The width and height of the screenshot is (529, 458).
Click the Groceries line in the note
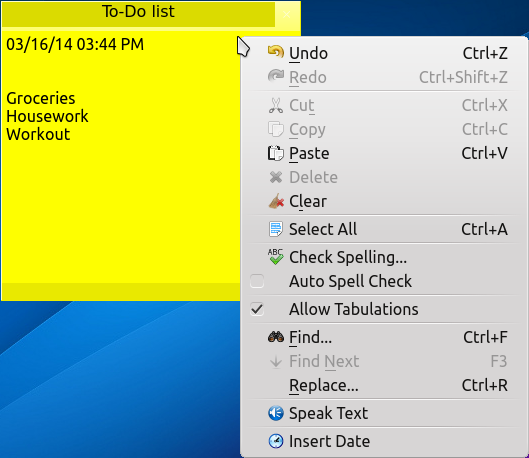[x=40, y=98]
